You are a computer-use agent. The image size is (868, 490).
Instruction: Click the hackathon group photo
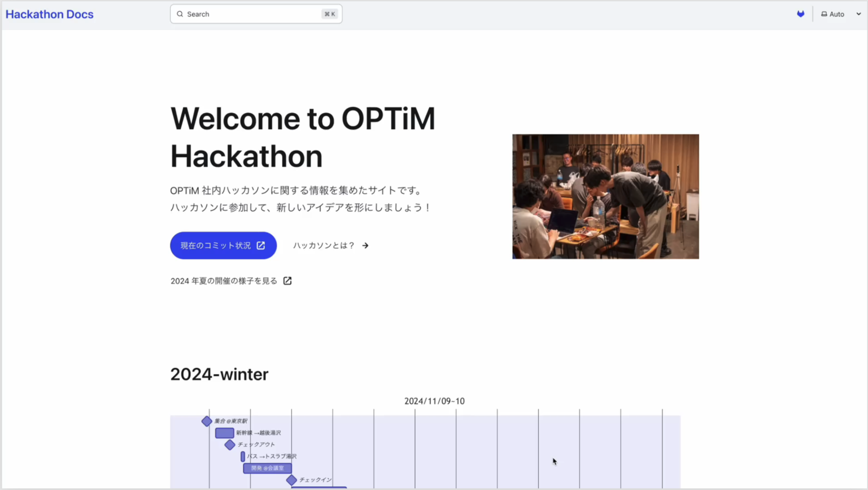[x=605, y=196]
